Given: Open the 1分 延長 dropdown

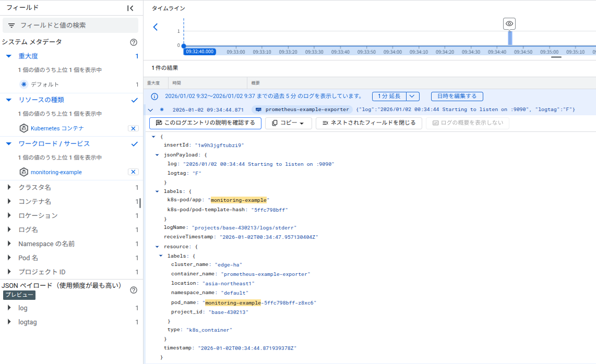Looking at the screenshot, I should coord(412,96).
